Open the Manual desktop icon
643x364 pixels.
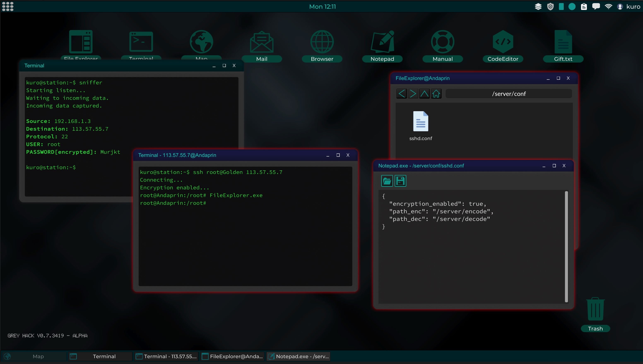pos(443,46)
